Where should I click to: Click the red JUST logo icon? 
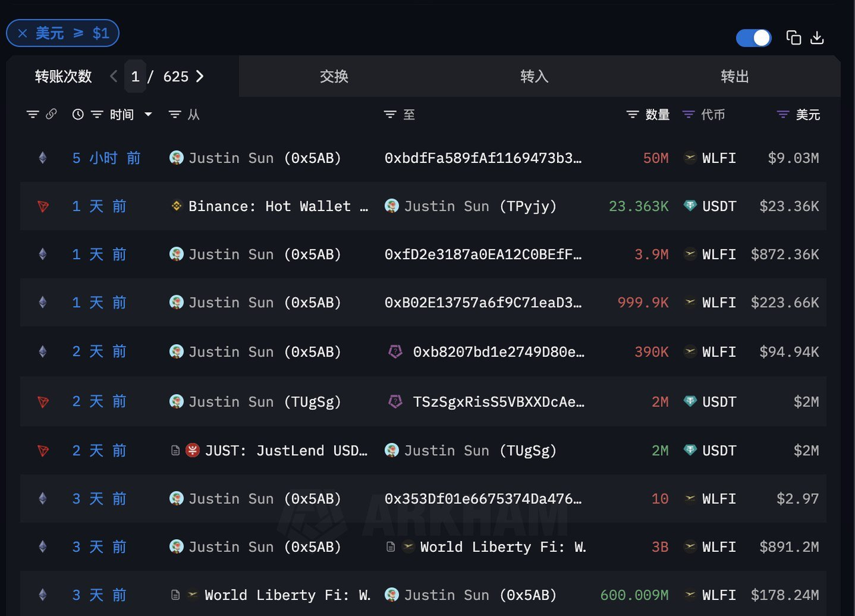coord(192,451)
